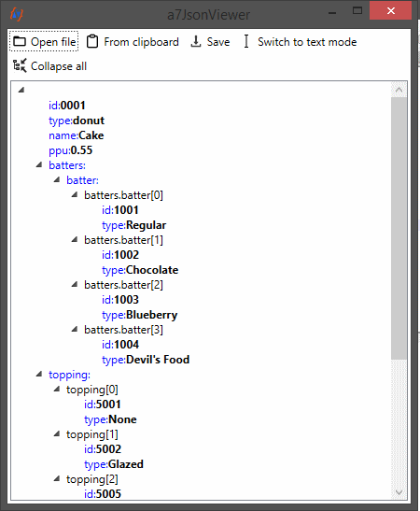
Task: Switch to text mode
Action: click(x=307, y=42)
